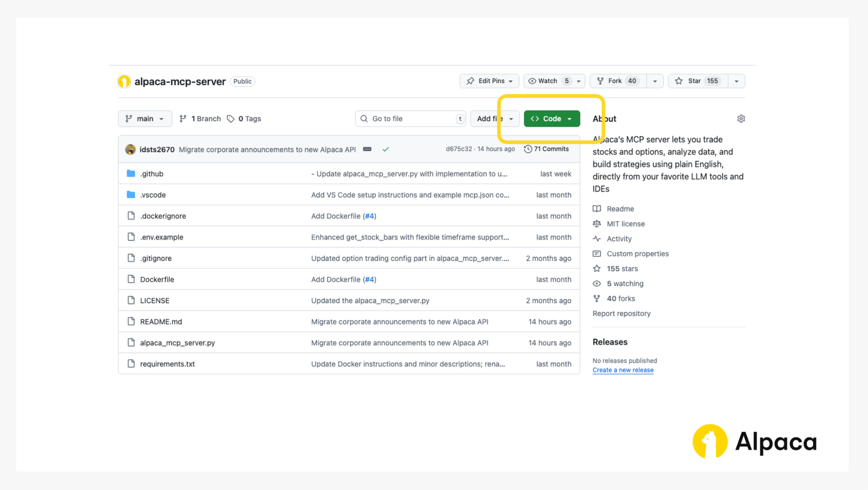The width and height of the screenshot is (868, 490).
Task: Expand the Add file dropdown
Action: pyautogui.click(x=510, y=118)
